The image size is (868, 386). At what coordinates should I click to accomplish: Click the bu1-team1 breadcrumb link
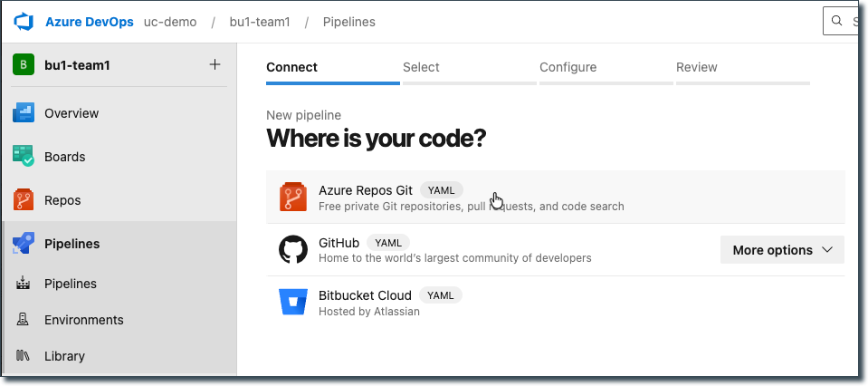pos(260,22)
